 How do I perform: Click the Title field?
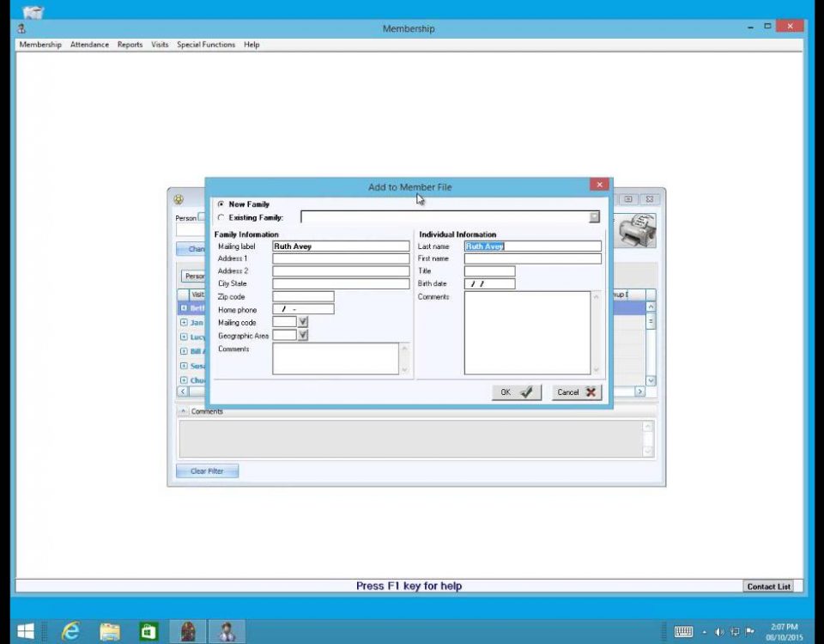[x=490, y=271]
